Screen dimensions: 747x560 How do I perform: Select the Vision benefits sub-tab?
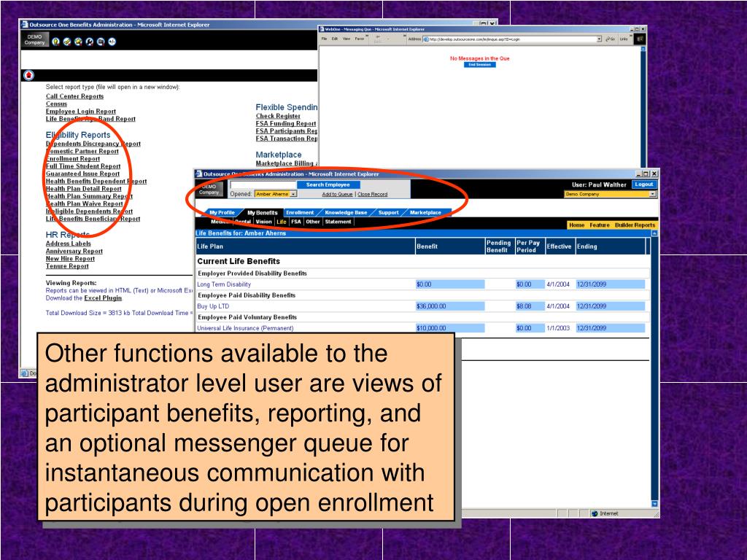[x=263, y=222]
